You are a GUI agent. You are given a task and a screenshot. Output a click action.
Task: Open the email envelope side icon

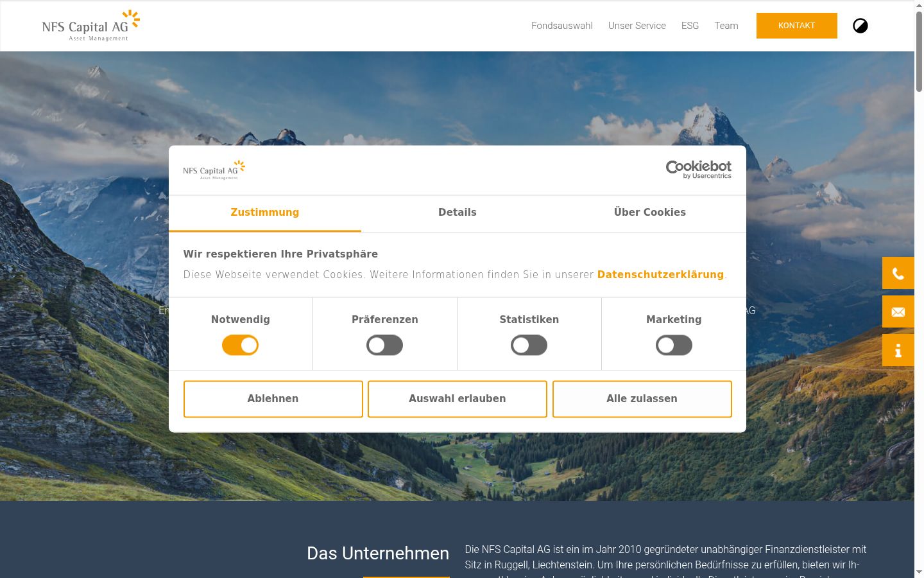coord(898,311)
